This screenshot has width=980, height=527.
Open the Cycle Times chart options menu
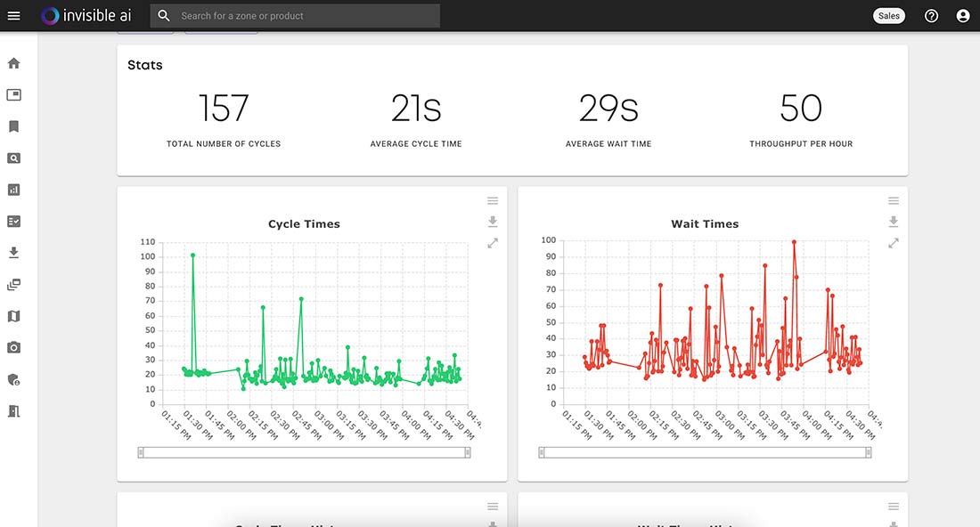coord(493,201)
